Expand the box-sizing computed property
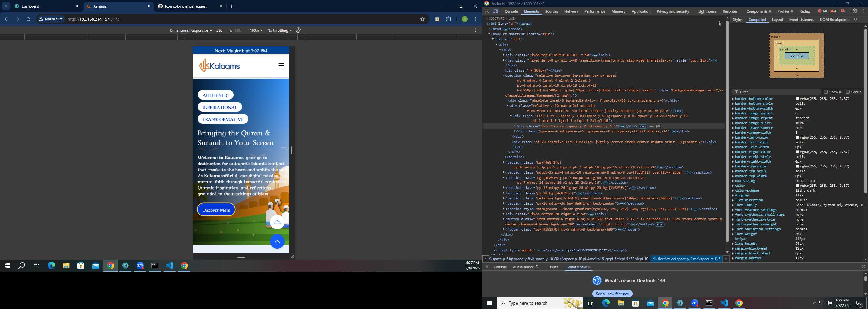The height and width of the screenshot is (309, 868). pos(733,181)
